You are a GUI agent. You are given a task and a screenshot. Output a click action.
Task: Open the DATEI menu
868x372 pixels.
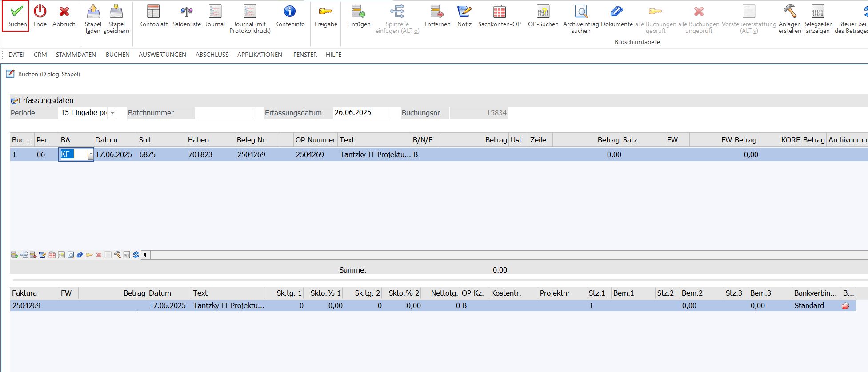tap(16, 55)
